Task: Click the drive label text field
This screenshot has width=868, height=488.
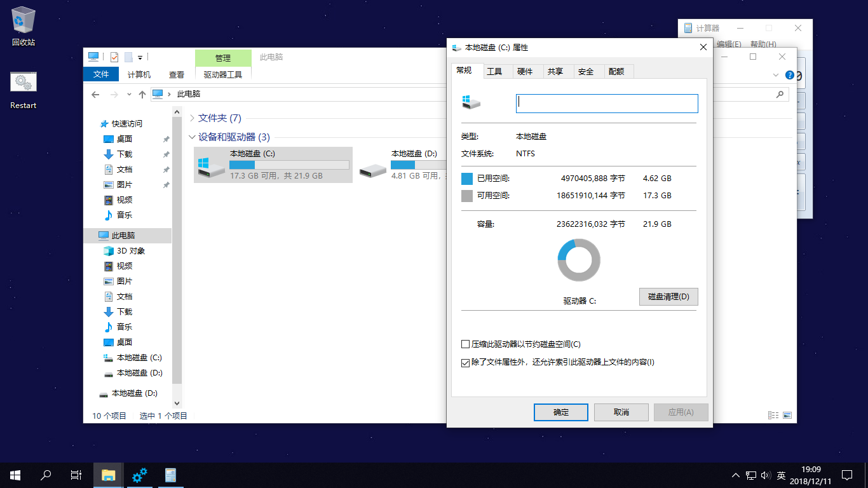Action: point(607,104)
